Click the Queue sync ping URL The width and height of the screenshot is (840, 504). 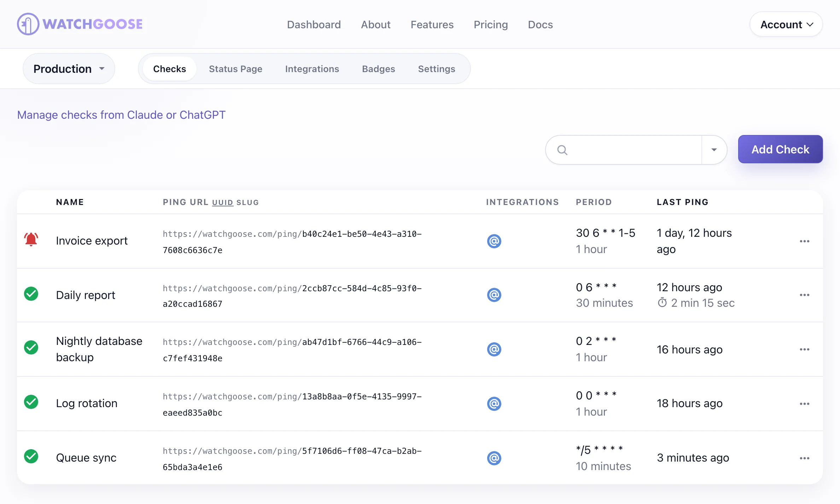292,459
